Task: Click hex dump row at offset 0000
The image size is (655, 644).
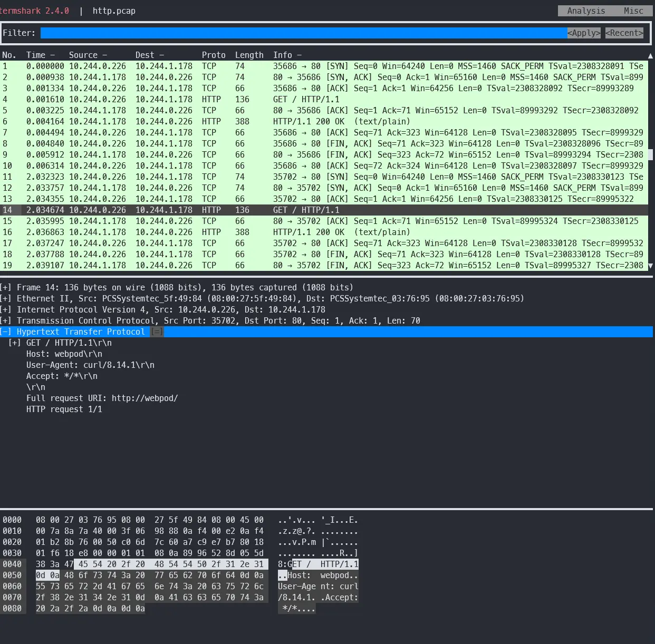Action: click(x=180, y=520)
